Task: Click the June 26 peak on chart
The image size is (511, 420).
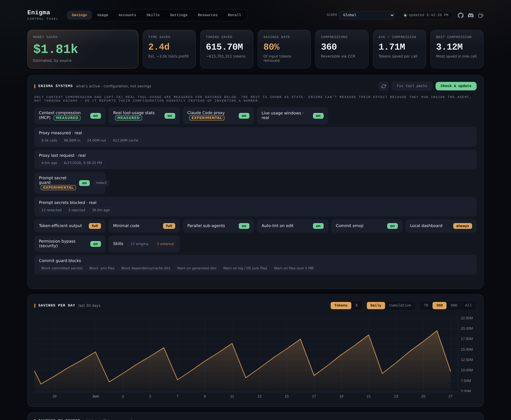Action: point(437,331)
